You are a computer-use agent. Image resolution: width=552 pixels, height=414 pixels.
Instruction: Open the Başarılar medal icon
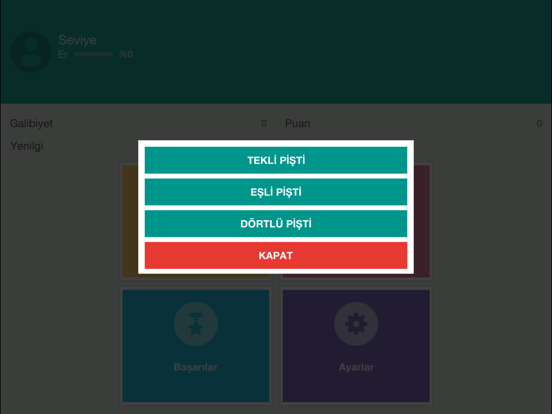click(x=196, y=324)
